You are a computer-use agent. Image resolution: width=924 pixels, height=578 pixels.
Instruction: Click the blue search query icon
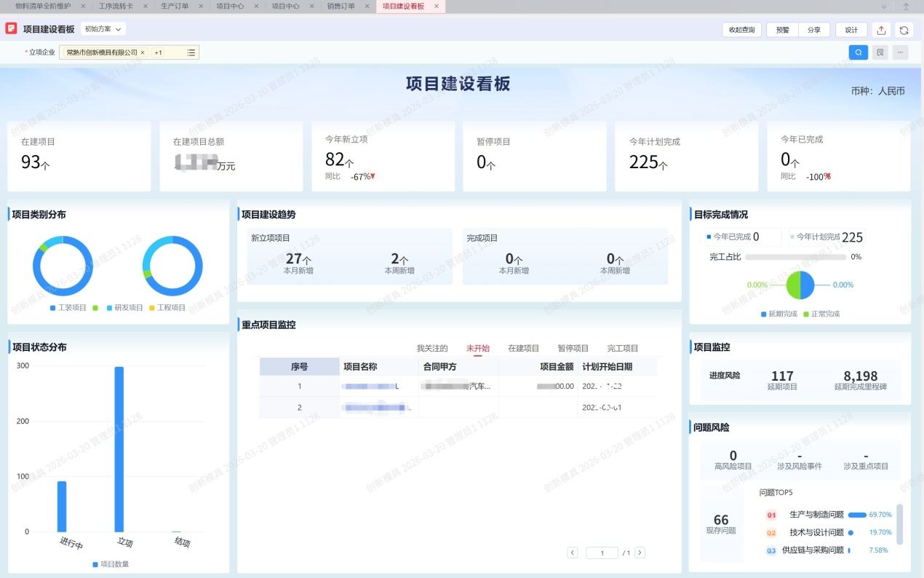click(x=859, y=52)
